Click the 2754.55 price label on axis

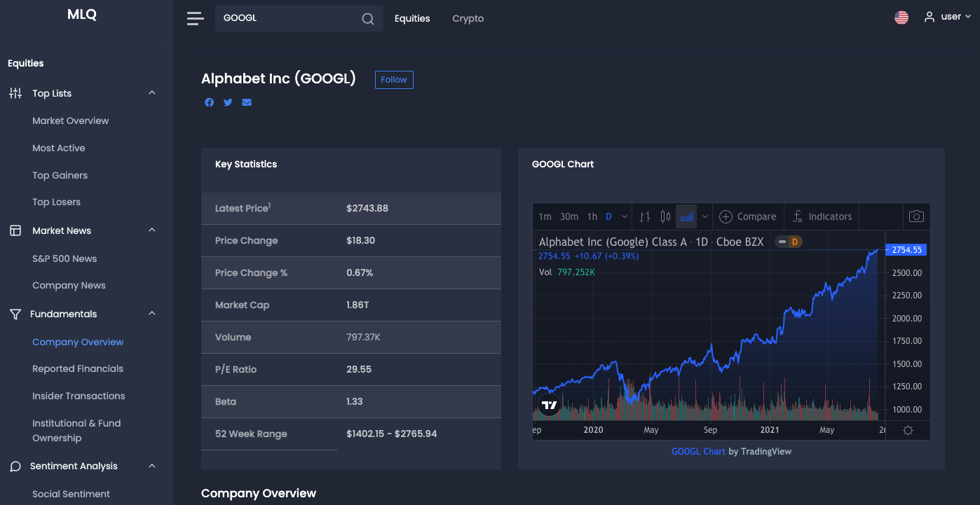point(906,249)
